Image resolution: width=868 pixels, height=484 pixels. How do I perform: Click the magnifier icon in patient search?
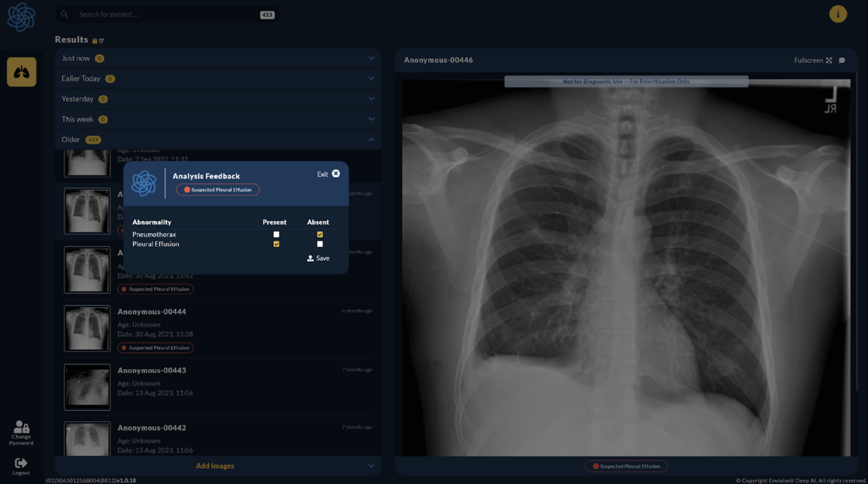(64, 14)
